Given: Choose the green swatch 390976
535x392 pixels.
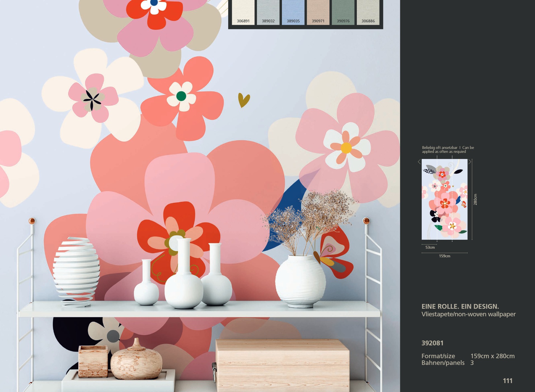Looking at the screenshot, I should tap(343, 12).
